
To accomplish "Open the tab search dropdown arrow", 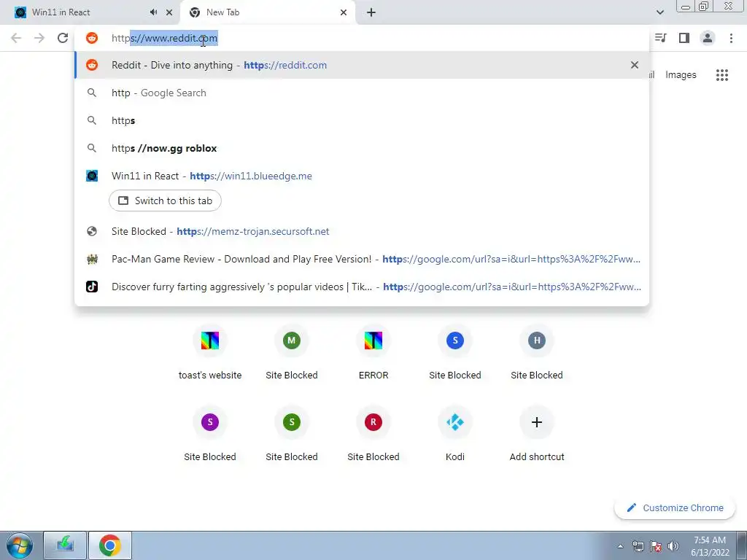I will [659, 12].
